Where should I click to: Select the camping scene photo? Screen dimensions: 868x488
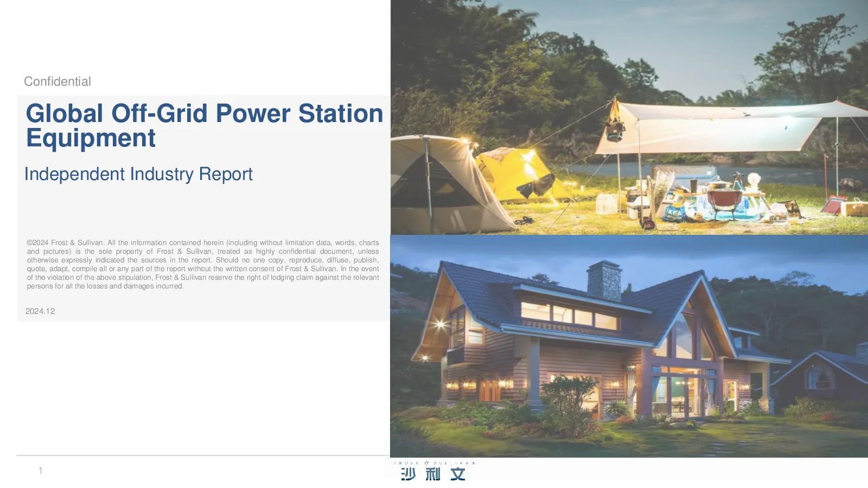629,117
